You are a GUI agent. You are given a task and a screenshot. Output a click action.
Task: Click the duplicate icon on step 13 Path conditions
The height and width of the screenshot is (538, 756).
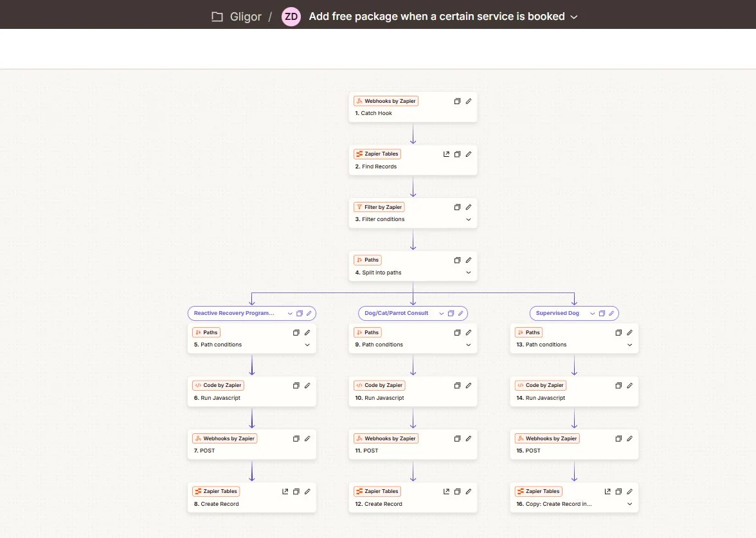click(618, 333)
